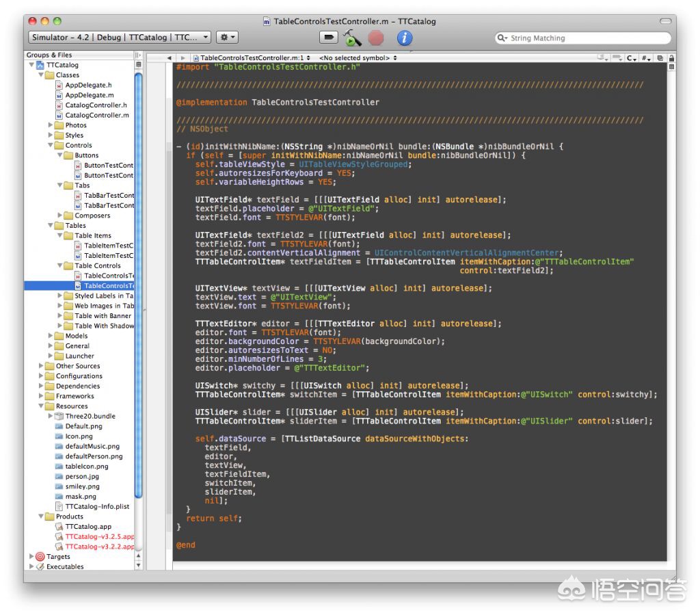Collapse the Table Items folder
Image resolution: width=700 pixels, height=615 pixels.
(60, 235)
